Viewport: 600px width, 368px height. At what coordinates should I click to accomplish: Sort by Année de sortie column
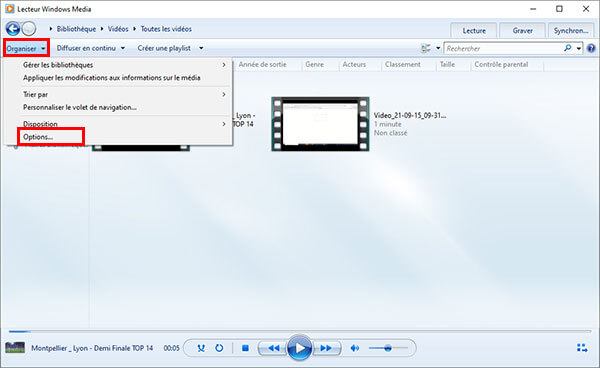click(262, 65)
